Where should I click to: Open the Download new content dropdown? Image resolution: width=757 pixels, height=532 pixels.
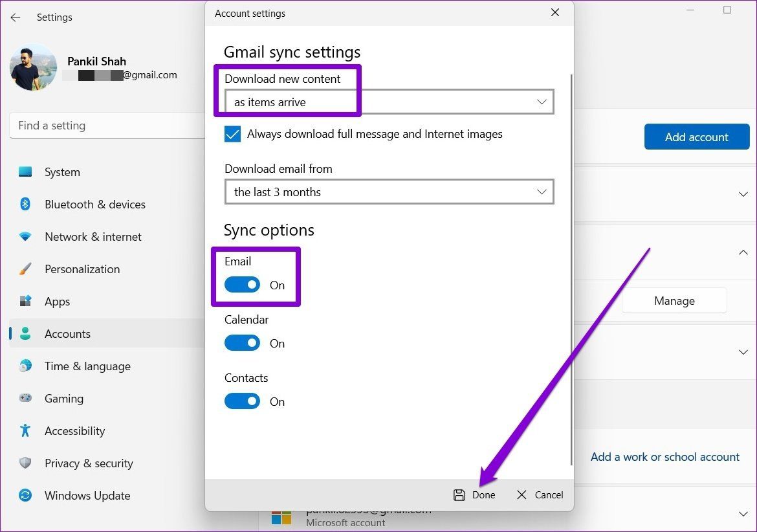pyautogui.click(x=389, y=102)
